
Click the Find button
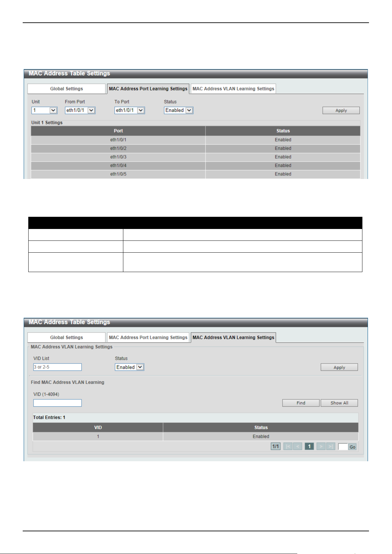tap(301, 403)
